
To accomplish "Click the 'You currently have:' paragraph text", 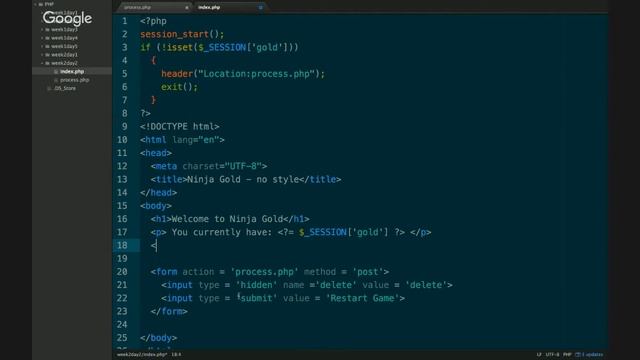I will (222, 232).
